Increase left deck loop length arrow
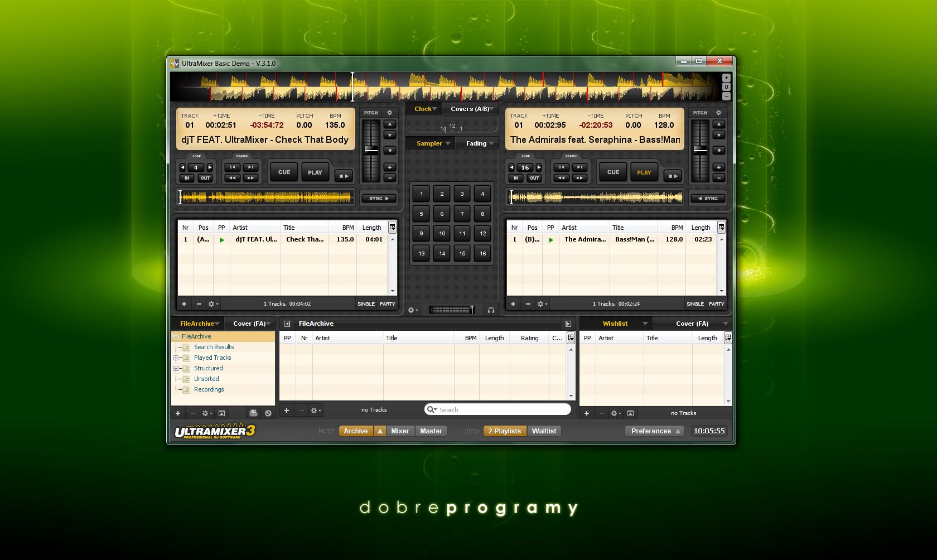The width and height of the screenshot is (937, 560). click(x=210, y=167)
